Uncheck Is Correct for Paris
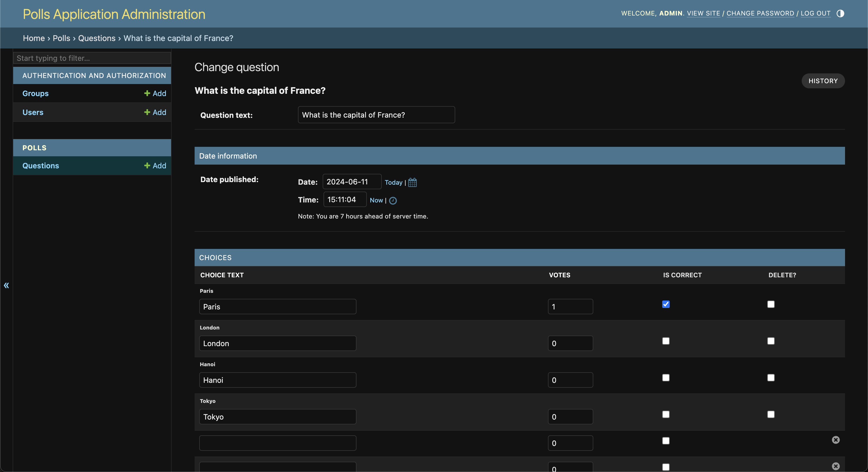Screen dimensions: 868x472 pyautogui.click(x=665, y=304)
